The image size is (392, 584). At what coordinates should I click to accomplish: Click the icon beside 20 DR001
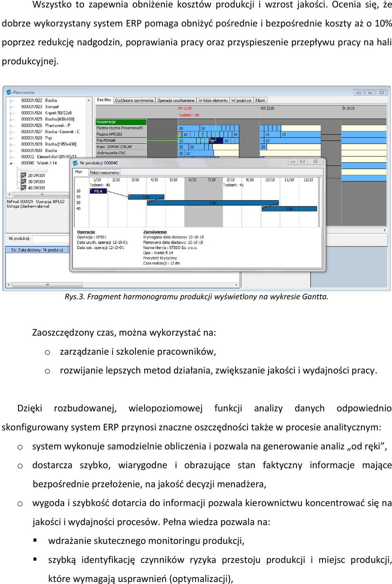(x=24, y=175)
